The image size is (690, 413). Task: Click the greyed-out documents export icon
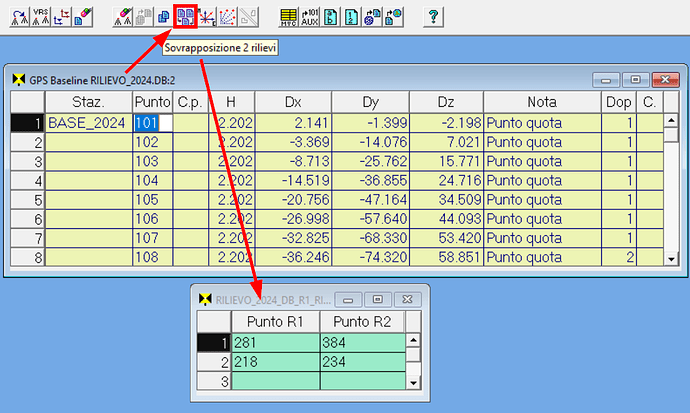click(143, 17)
